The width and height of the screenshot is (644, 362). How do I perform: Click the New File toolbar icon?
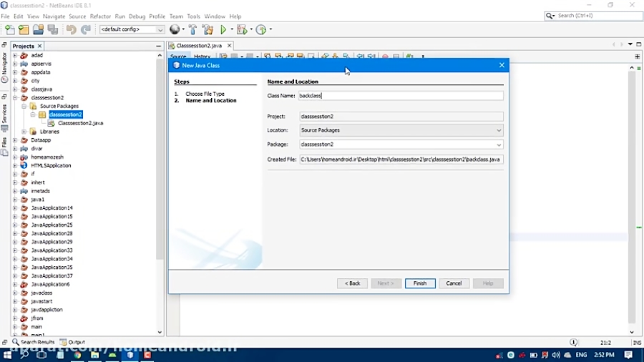click(9, 30)
